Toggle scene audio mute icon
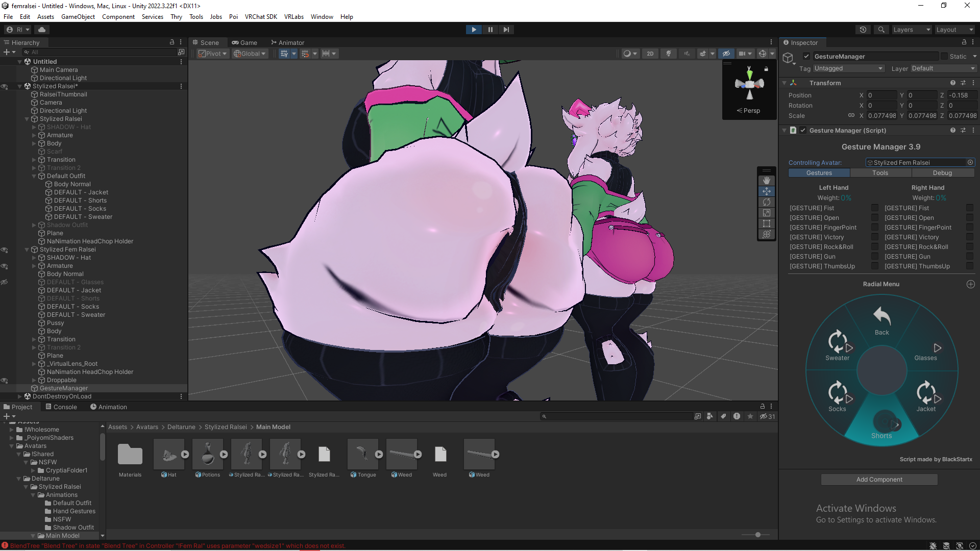Image resolution: width=980 pixels, height=551 pixels. (x=687, y=54)
